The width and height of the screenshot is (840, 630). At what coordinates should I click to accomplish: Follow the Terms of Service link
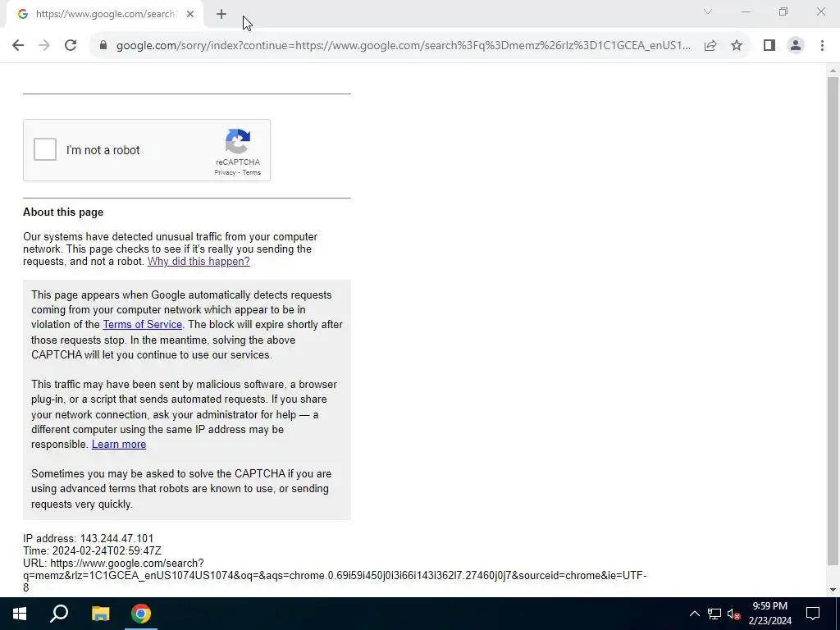click(142, 325)
